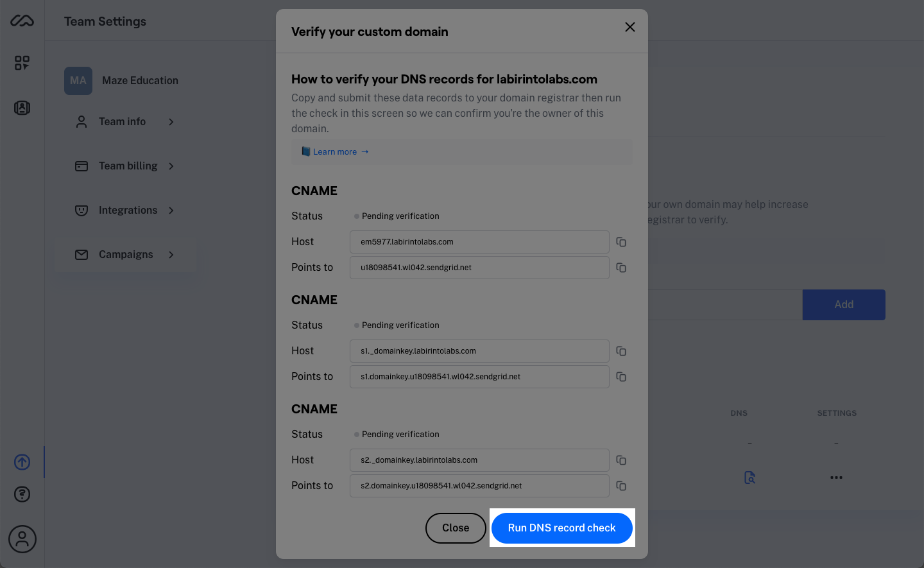Select the team workspace icon in the sidebar
Image resolution: width=924 pixels, height=568 pixels.
point(22,108)
